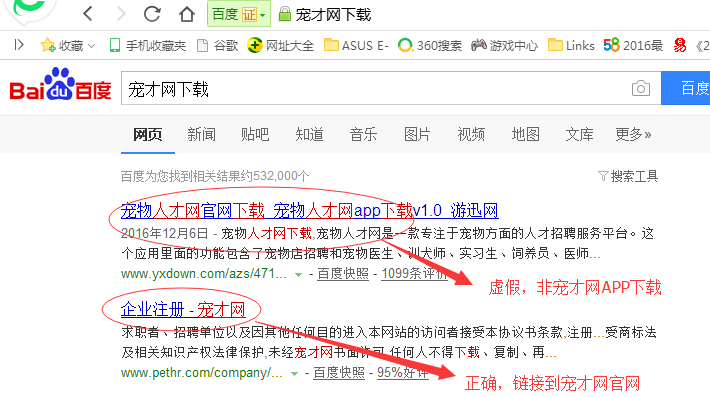Open the 1099条评价 reviews link
The height and width of the screenshot is (397, 710).
(x=414, y=273)
